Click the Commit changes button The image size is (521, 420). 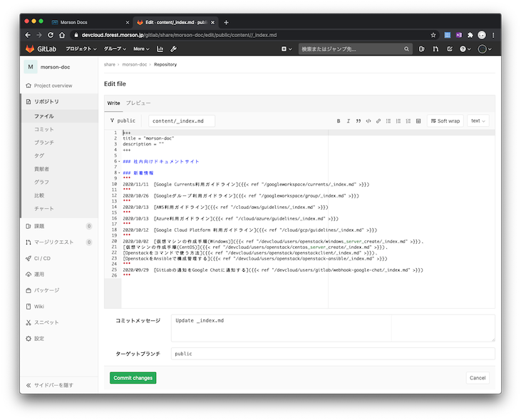click(133, 378)
